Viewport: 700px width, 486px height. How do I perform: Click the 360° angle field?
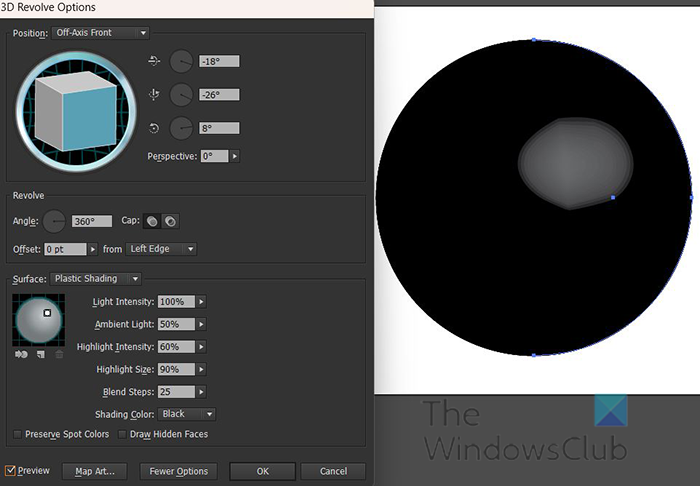[x=92, y=221]
